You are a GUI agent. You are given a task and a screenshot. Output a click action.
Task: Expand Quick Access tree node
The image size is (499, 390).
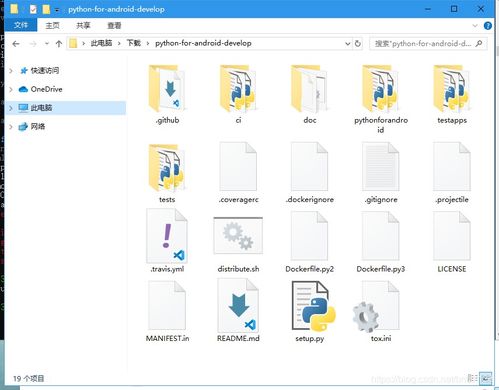tap(11, 71)
